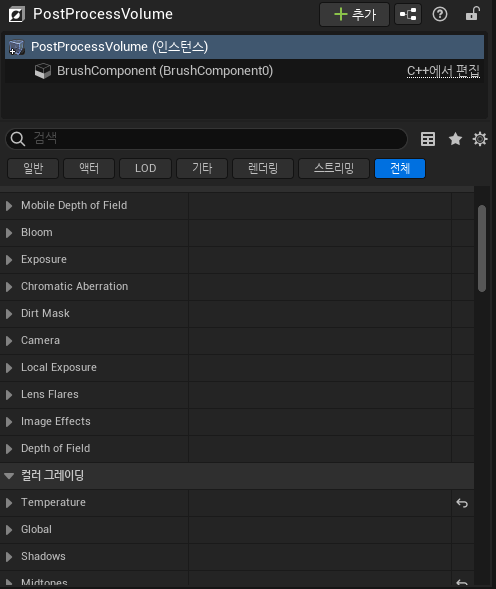Click the Lens Flares label
Image resolution: width=496 pixels, height=589 pixels.
50,394
